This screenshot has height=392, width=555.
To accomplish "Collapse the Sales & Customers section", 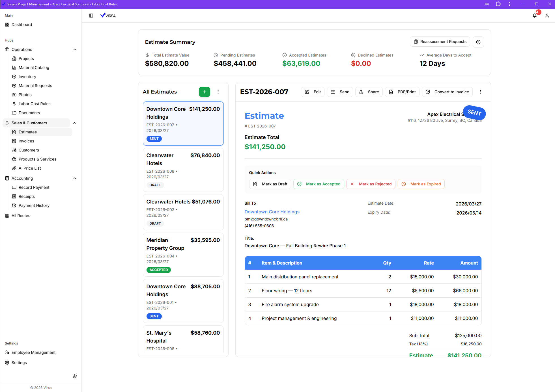I will pos(75,123).
